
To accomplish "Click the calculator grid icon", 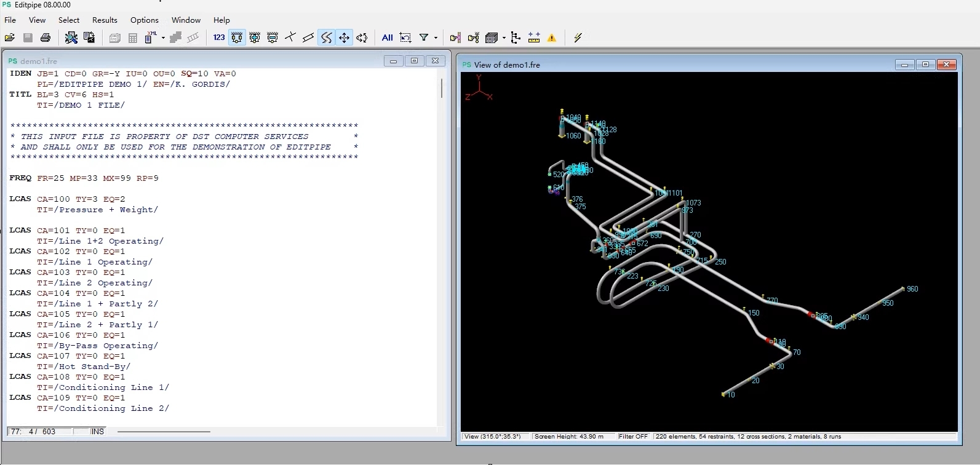I will (133, 38).
